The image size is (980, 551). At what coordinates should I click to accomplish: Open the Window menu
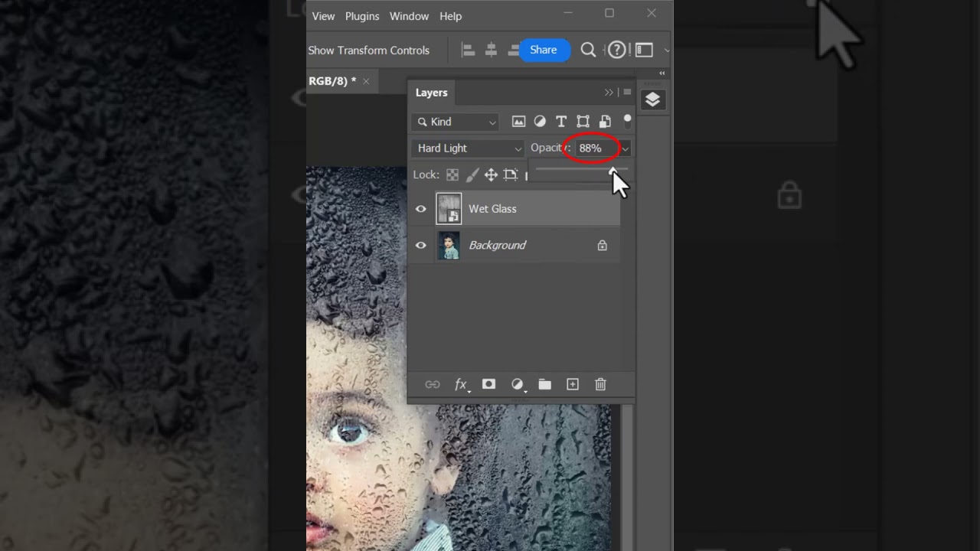tap(409, 16)
